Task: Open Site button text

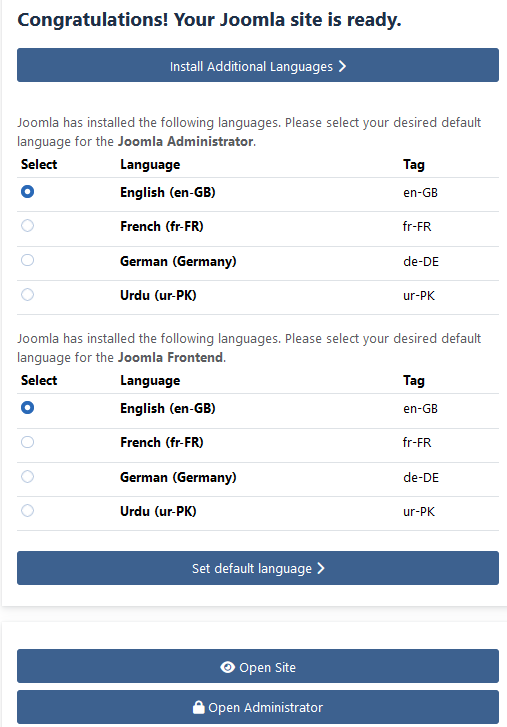Action: (267, 668)
